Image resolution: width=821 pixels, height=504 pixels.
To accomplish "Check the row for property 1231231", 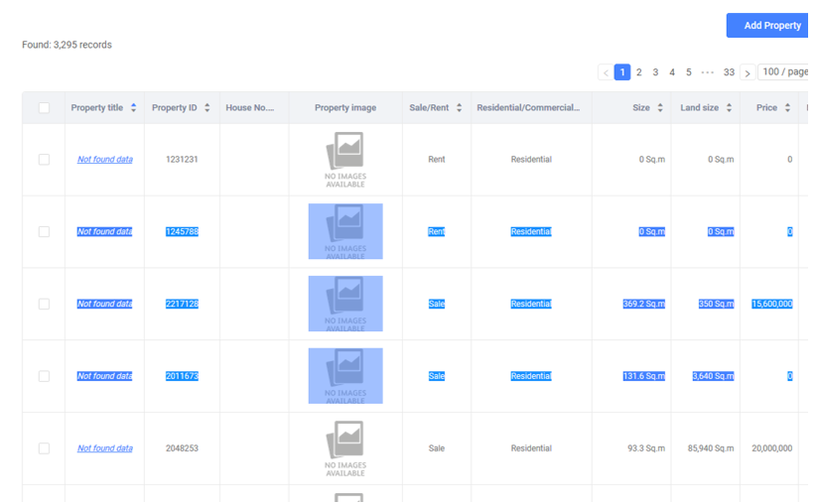I will (x=44, y=160).
